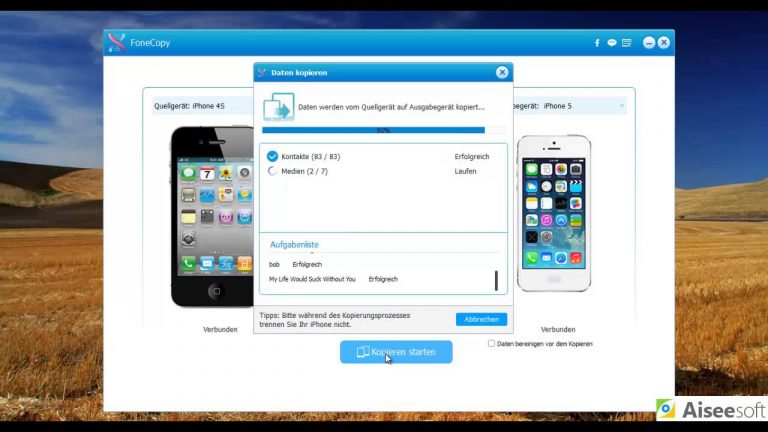Viewport: 768px width, 432px height.
Task: Click Laufen status of Medien row
Action: [x=465, y=171]
